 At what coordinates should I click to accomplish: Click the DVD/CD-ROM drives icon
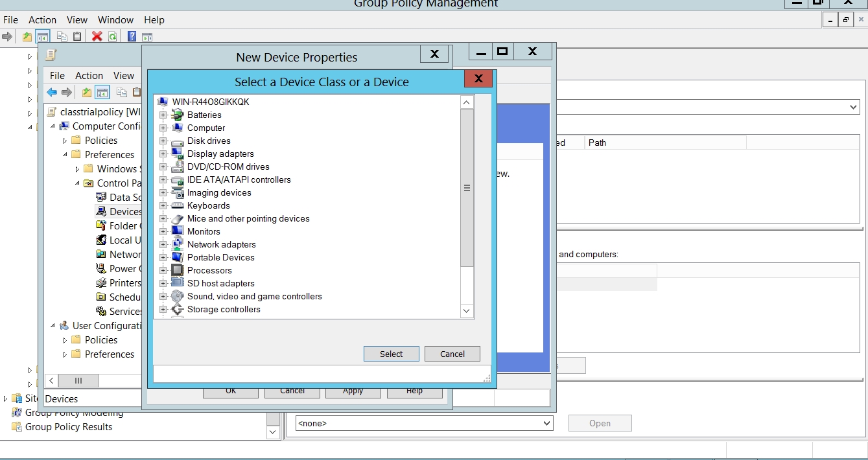pyautogui.click(x=177, y=167)
